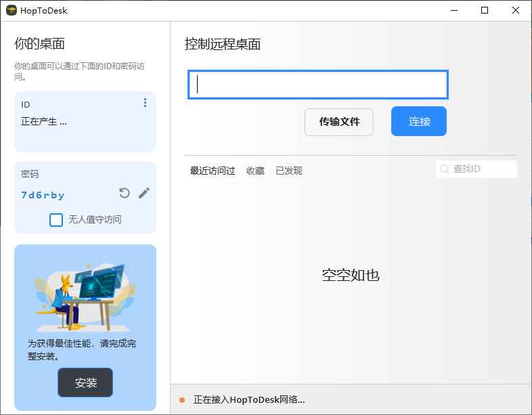
Task: Select the 已发现 tab
Action: point(289,171)
